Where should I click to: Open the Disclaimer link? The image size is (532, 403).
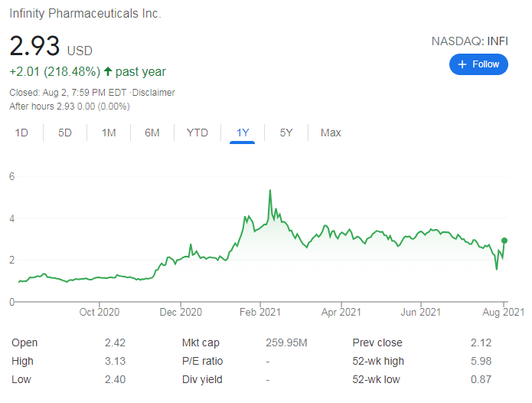[x=153, y=93]
